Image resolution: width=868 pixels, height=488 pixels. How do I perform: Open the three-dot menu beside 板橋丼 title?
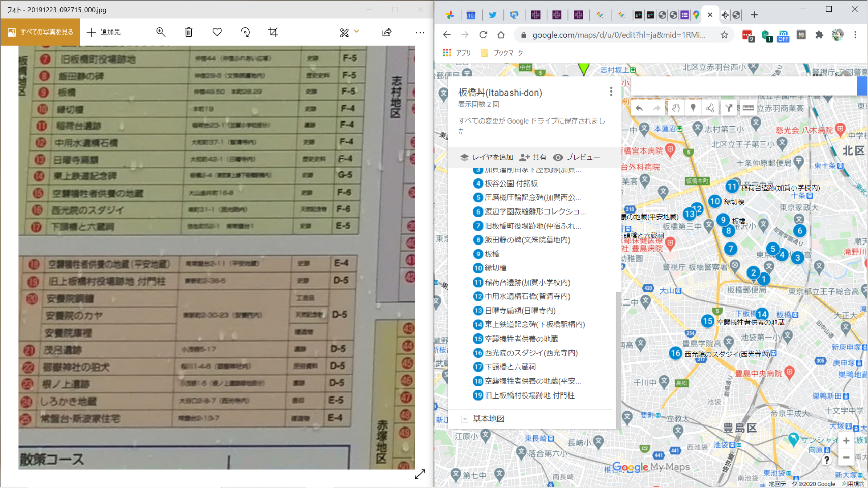coord(611,91)
